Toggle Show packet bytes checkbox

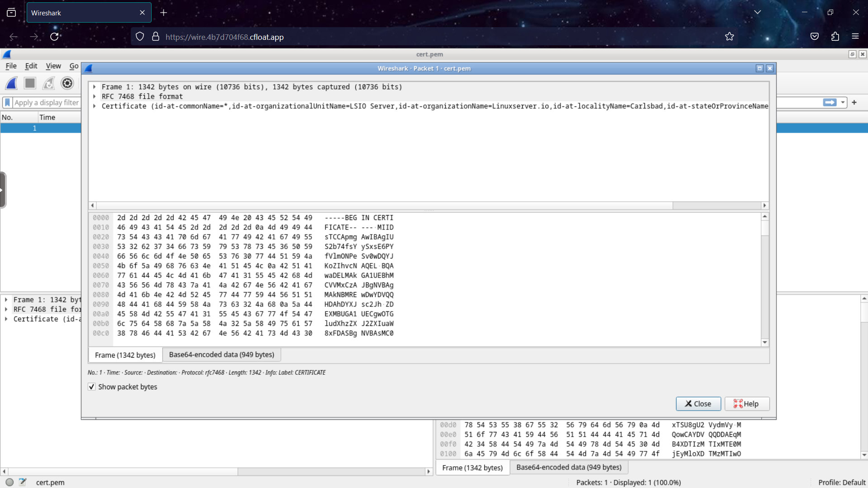[91, 387]
